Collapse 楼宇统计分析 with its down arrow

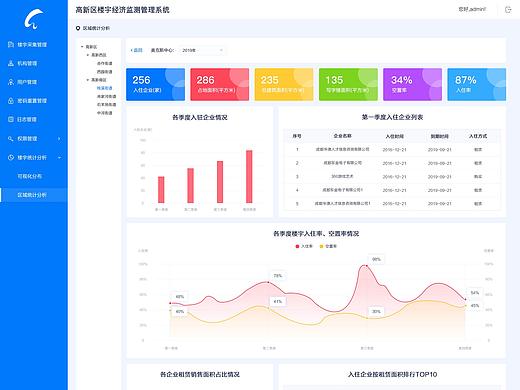(59, 157)
